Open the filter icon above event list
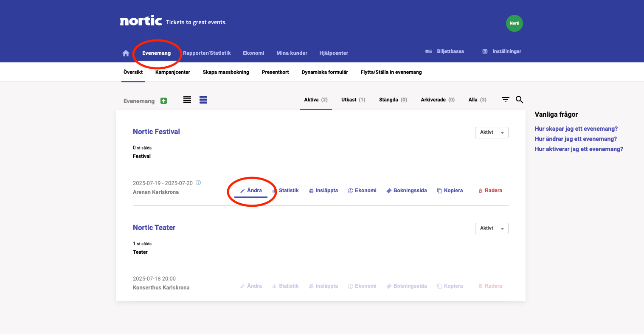This screenshot has height=334, width=644. coord(506,100)
